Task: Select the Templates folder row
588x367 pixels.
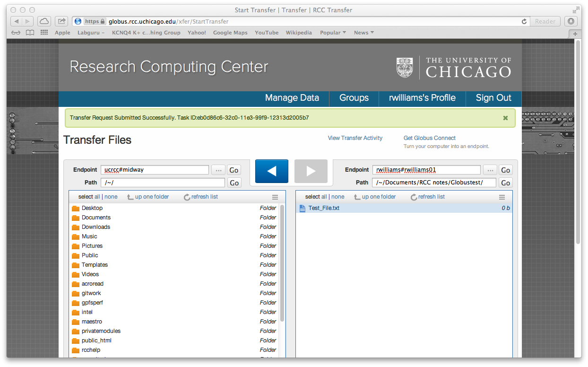Action: tap(174, 265)
